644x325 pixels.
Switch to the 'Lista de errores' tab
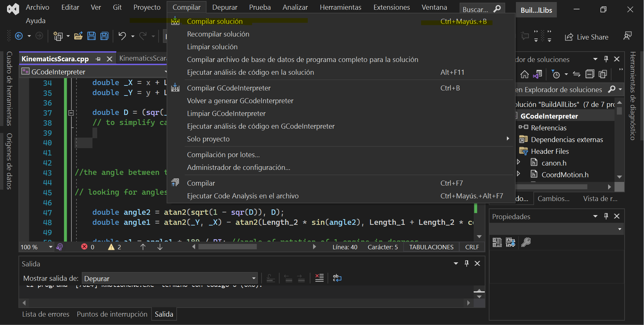pos(46,314)
